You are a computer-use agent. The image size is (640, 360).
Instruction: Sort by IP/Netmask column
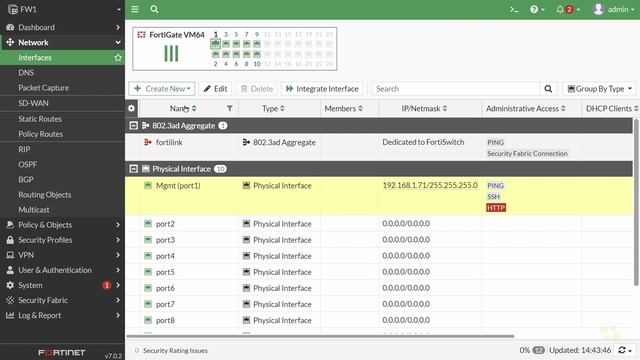pyautogui.click(x=424, y=109)
